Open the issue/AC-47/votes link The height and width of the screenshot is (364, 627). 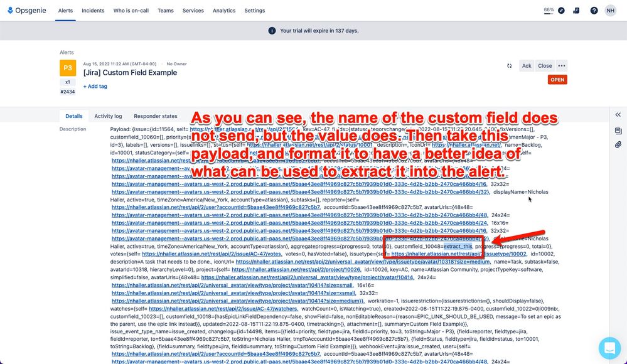pos(212,254)
